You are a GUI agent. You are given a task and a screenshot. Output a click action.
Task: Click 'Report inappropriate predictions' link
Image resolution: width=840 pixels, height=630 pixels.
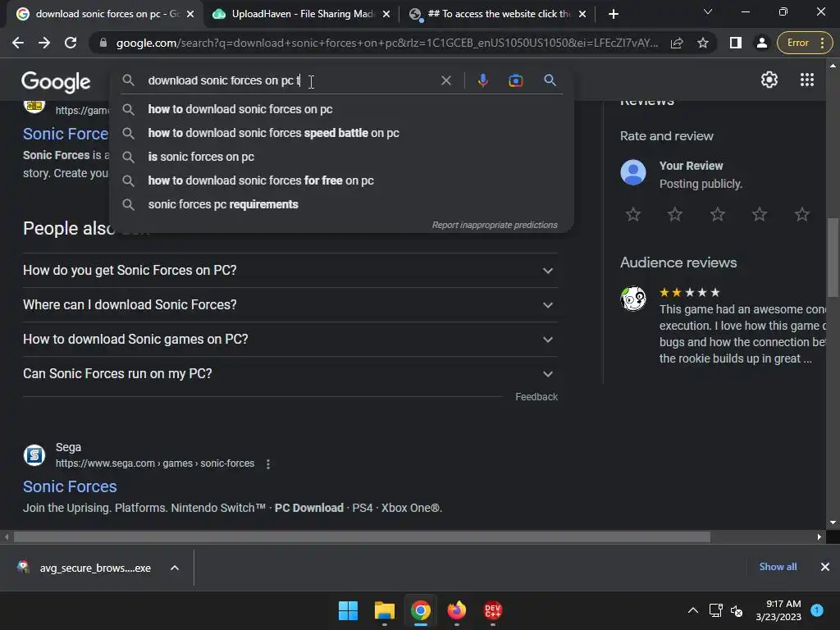tap(495, 225)
